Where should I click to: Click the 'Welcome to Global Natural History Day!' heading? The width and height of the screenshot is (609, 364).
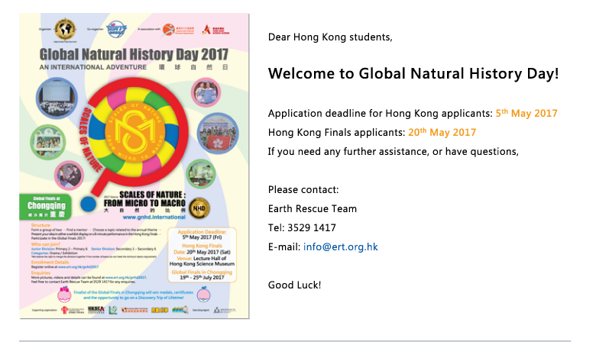(413, 73)
